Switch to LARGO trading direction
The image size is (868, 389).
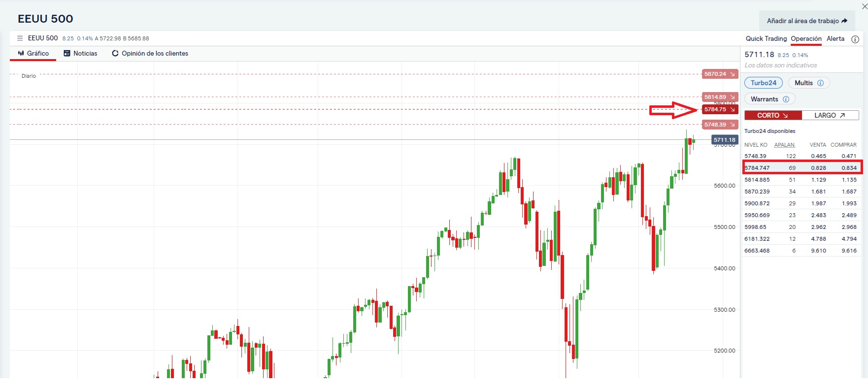coord(831,115)
